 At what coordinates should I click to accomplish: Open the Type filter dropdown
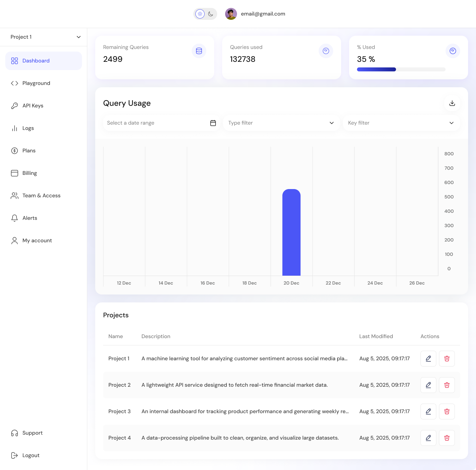[281, 123]
